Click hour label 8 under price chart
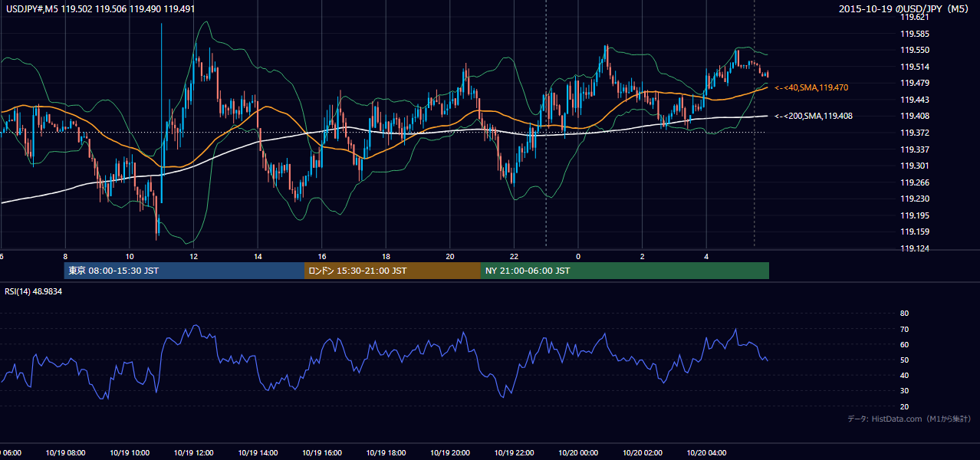This screenshot has width=980, height=460. [65, 256]
